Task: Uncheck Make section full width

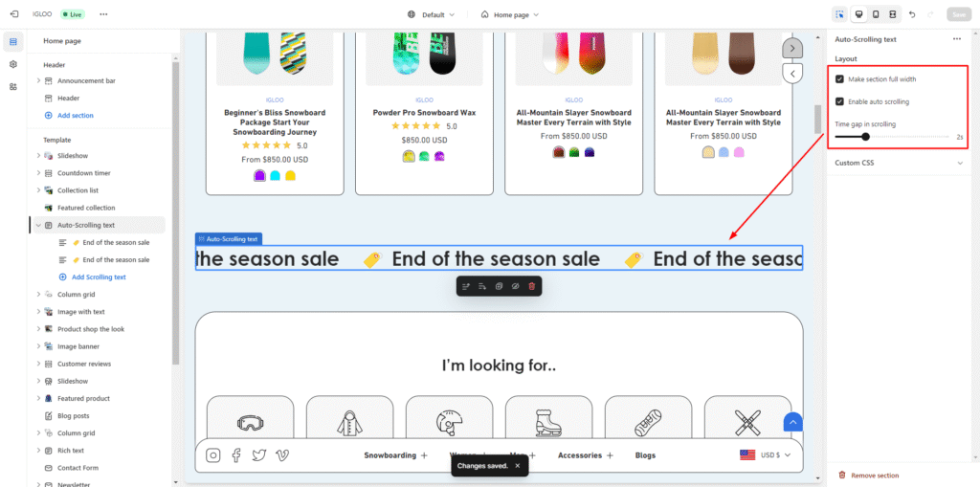Action: (839, 78)
